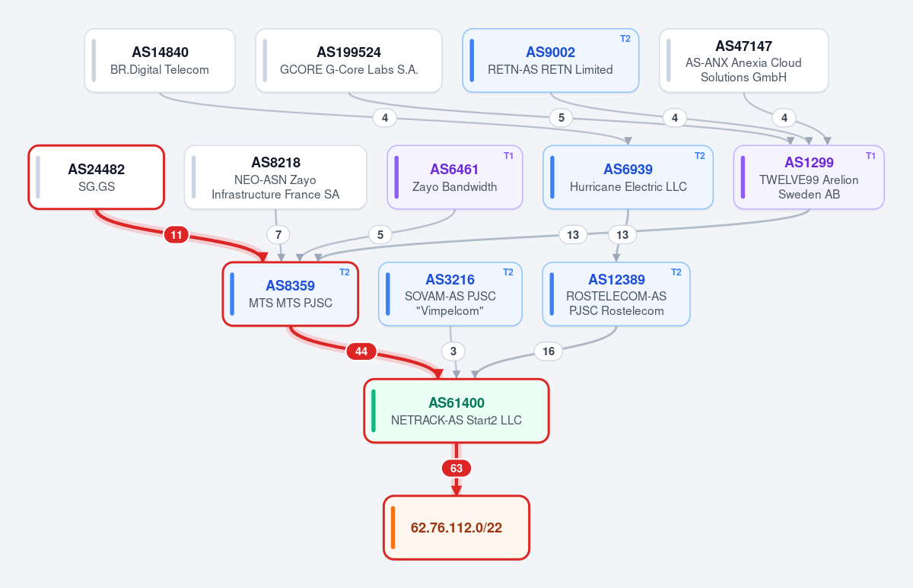The image size is (913, 588).
Task: Open the AS47147 Anexia Cloud node
Action: (743, 61)
